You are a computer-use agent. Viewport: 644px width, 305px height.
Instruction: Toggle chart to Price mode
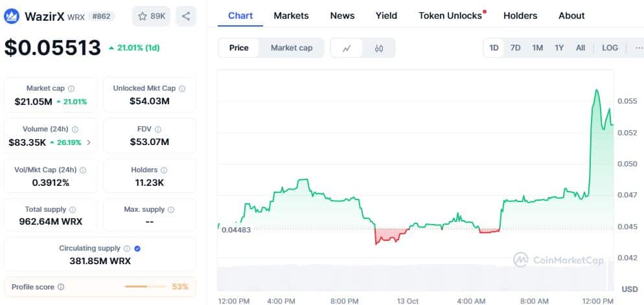[x=238, y=48]
